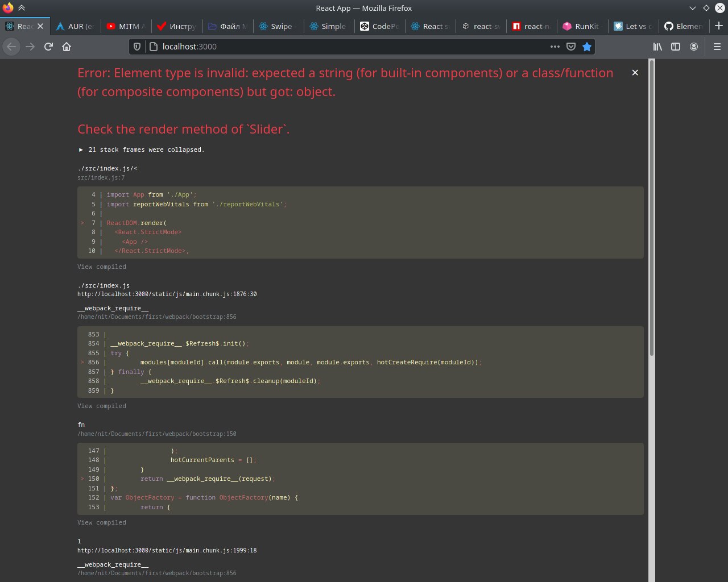Click the Reload page icon
Screen dimensions: 728x582
tap(48, 47)
